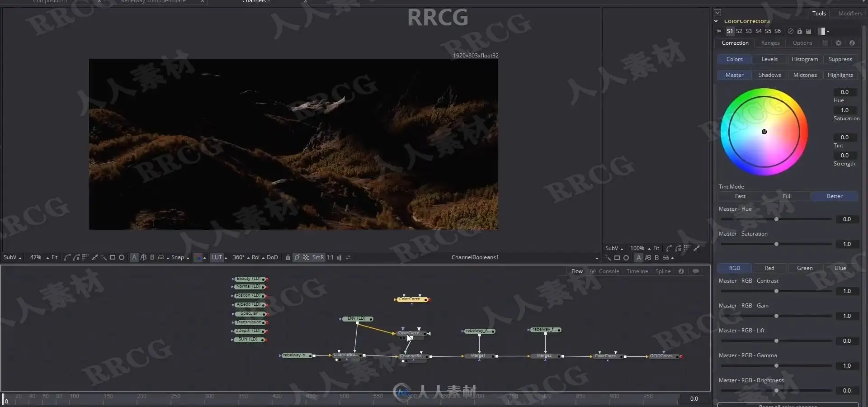Select the OCIOColors node in the flow
Image resolution: width=868 pixels, height=407 pixels.
pyautogui.click(x=664, y=356)
